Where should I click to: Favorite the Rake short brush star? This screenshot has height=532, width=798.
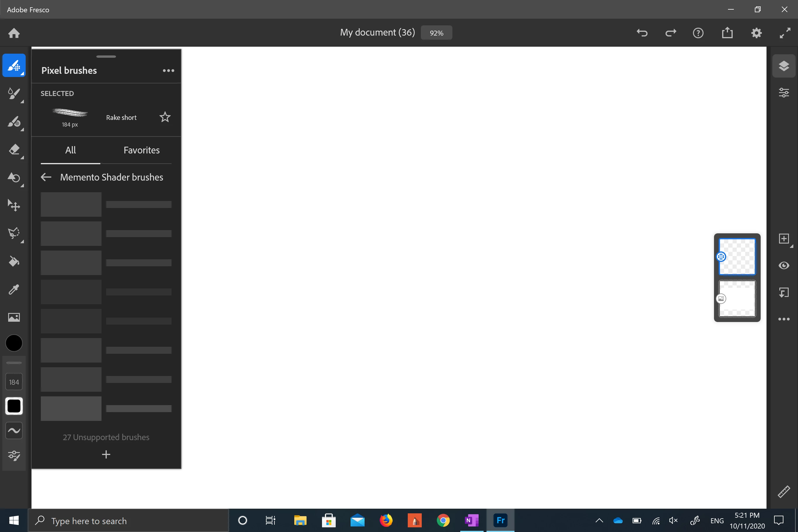coord(165,117)
